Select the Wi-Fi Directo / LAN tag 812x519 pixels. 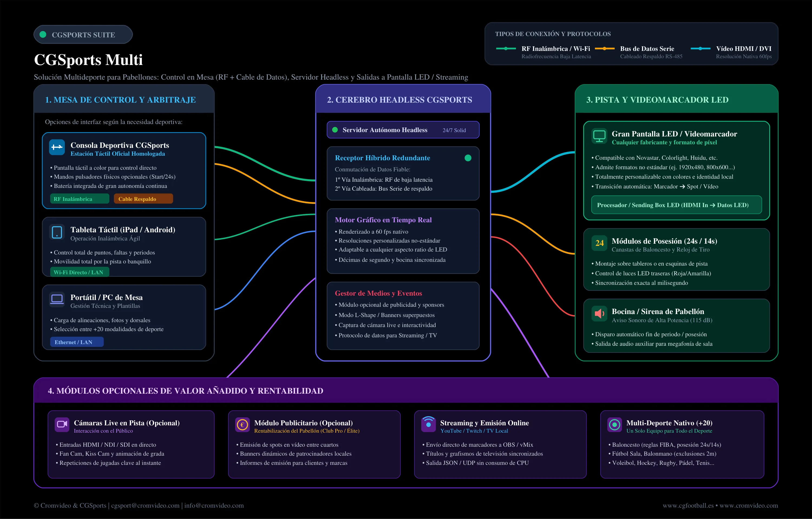(80, 272)
